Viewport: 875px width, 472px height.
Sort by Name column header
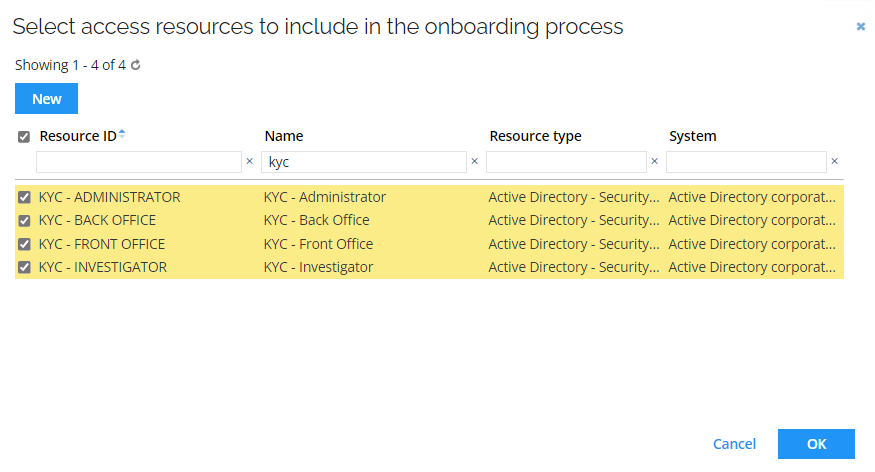click(283, 136)
